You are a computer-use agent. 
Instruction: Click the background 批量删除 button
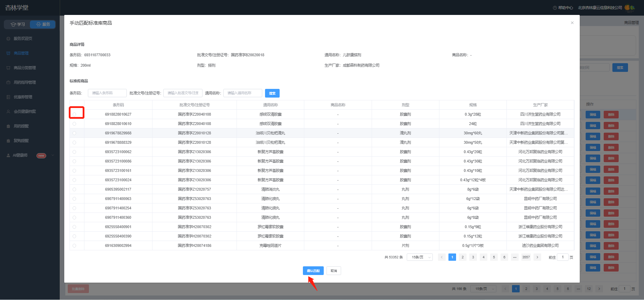tap(78, 289)
